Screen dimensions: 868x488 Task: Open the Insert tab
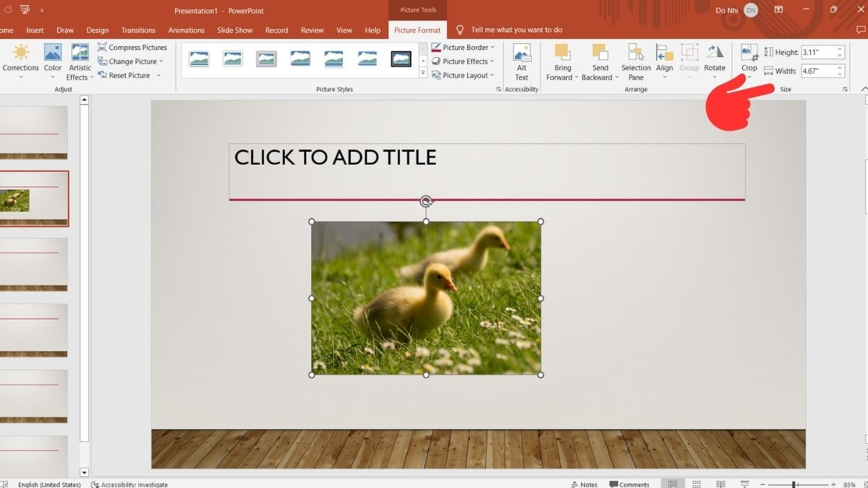coord(35,30)
